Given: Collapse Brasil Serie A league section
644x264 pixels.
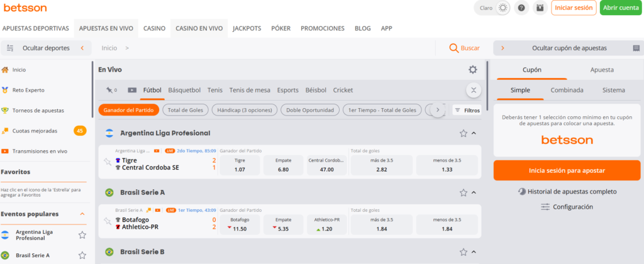Looking at the screenshot, I should [474, 192].
